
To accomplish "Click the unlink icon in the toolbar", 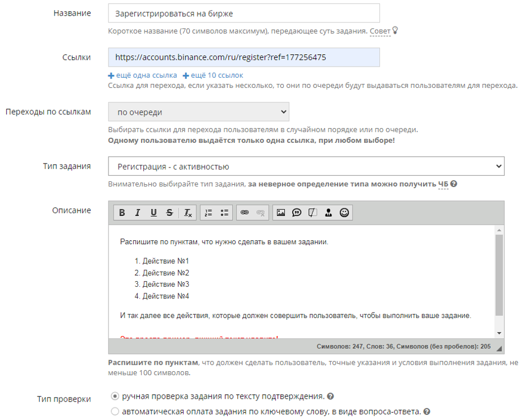I will tap(261, 212).
